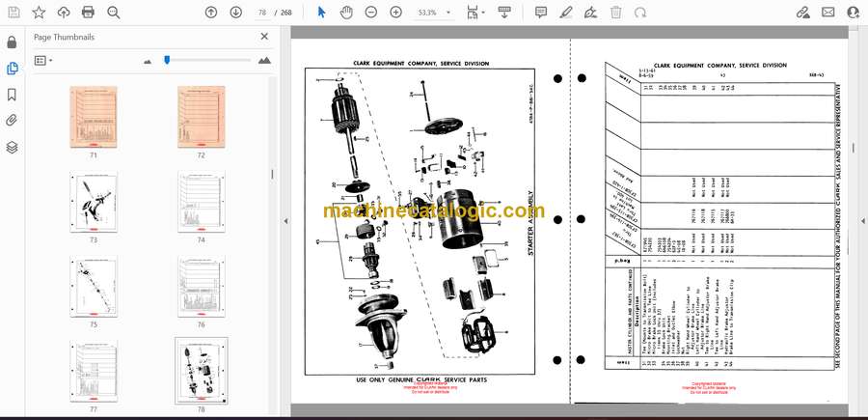
Task: Select the highlighter pen tool
Action: point(566,13)
